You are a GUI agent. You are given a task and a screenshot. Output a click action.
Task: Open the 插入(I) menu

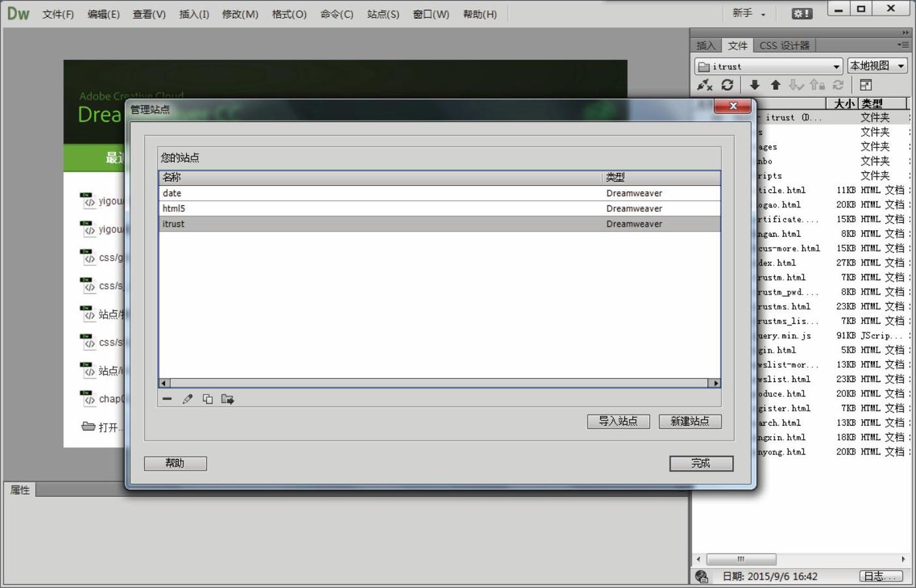click(x=194, y=14)
